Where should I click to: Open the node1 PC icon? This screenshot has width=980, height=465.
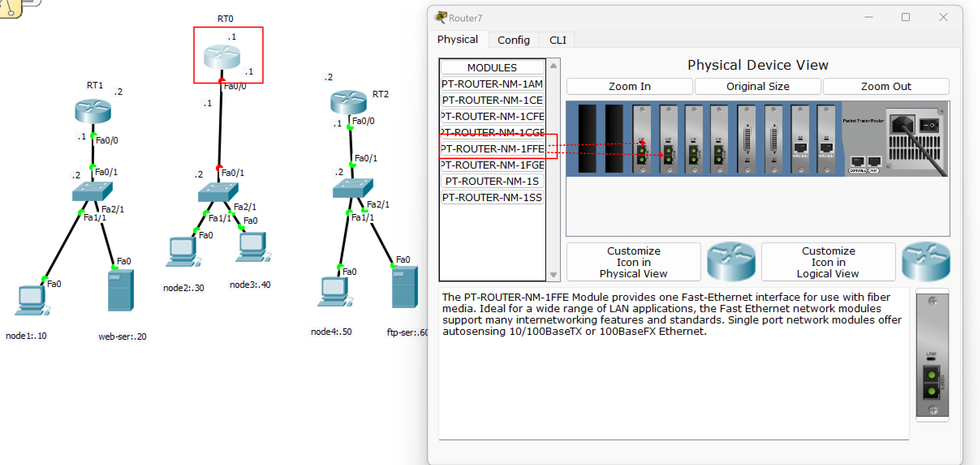(x=32, y=300)
